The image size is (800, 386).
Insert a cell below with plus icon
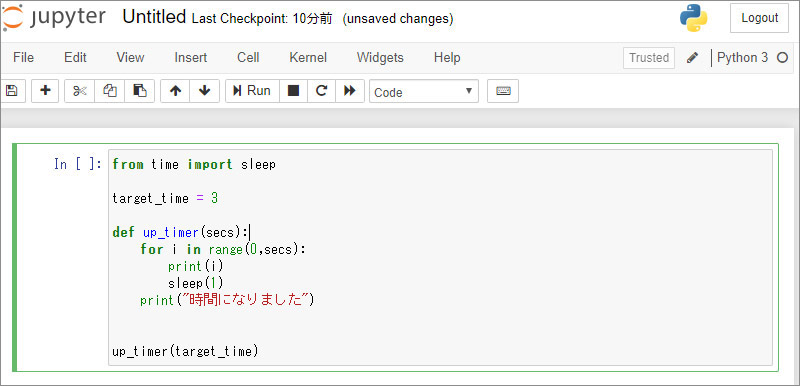(45, 91)
